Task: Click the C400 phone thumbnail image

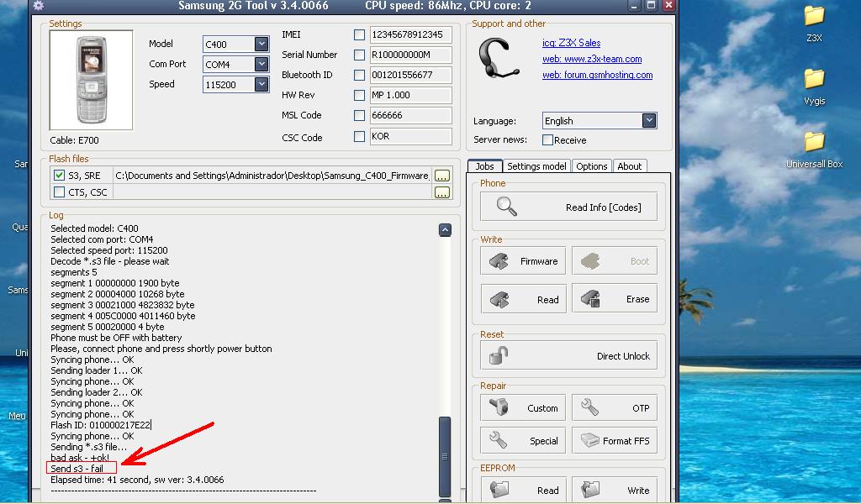Action: 91,80
